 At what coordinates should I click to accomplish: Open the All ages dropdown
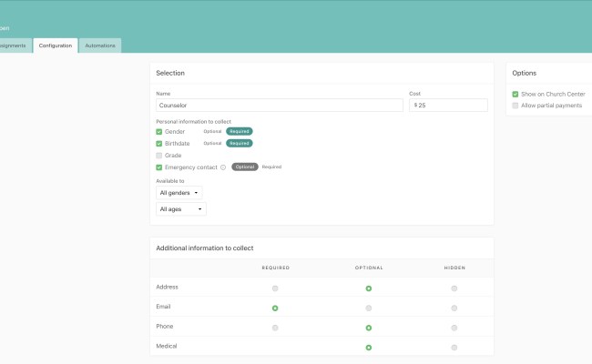181,209
